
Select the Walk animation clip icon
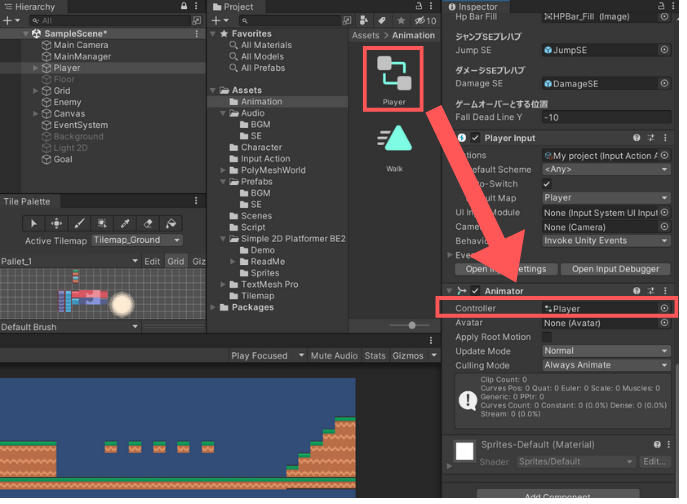394,140
